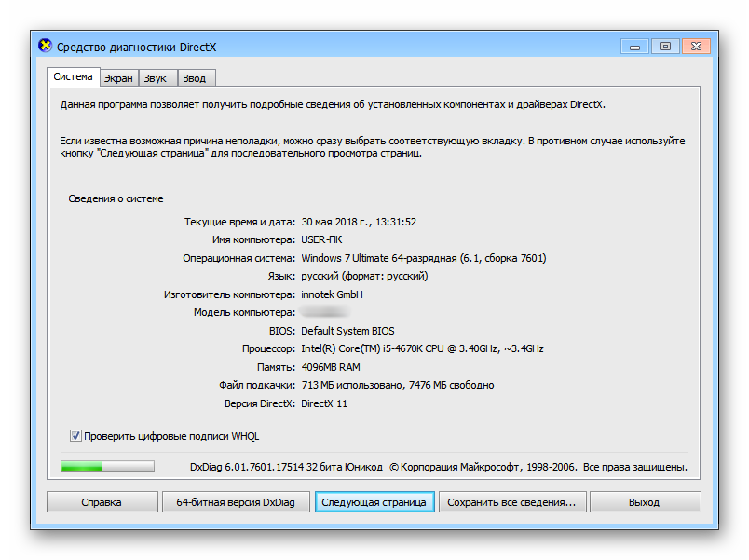Viewport: 749px width, 560px height.
Task: Maximize the DirectX diagnostic window
Action: (x=665, y=47)
